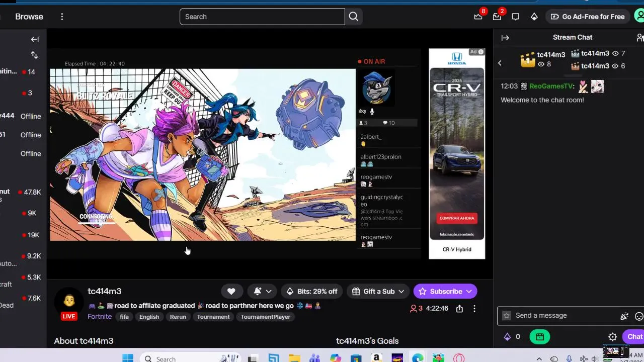The height and width of the screenshot is (362, 644).
Task: Click the green channel points button
Action: pyautogui.click(x=540, y=337)
